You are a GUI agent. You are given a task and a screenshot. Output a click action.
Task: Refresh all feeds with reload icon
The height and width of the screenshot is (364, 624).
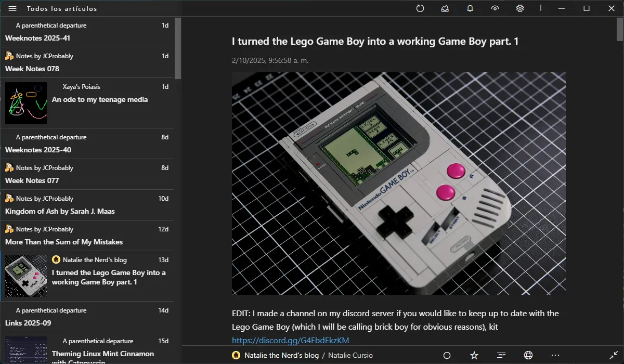pos(420,8)
